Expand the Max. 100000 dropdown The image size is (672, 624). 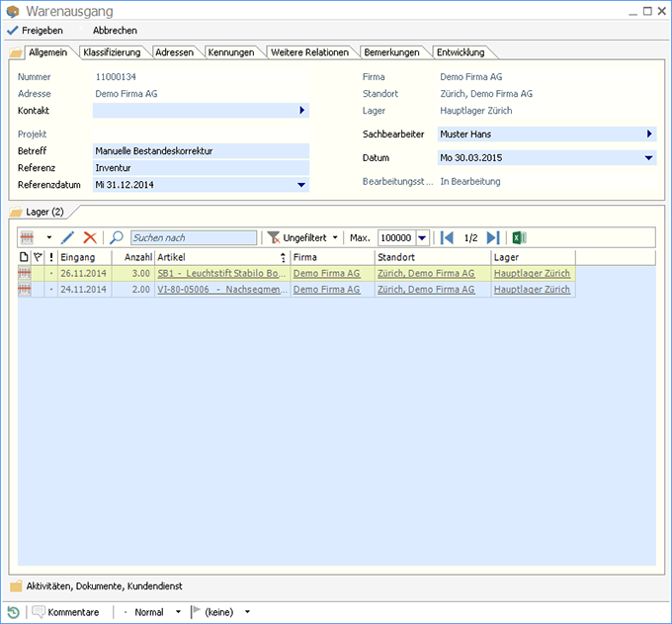423,238
